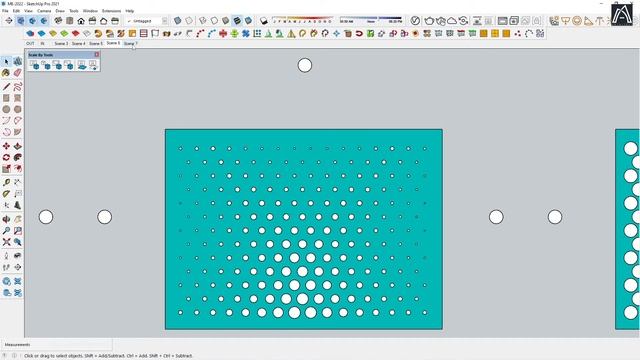Enable Hidden Line face style

(x=214, y=20)
